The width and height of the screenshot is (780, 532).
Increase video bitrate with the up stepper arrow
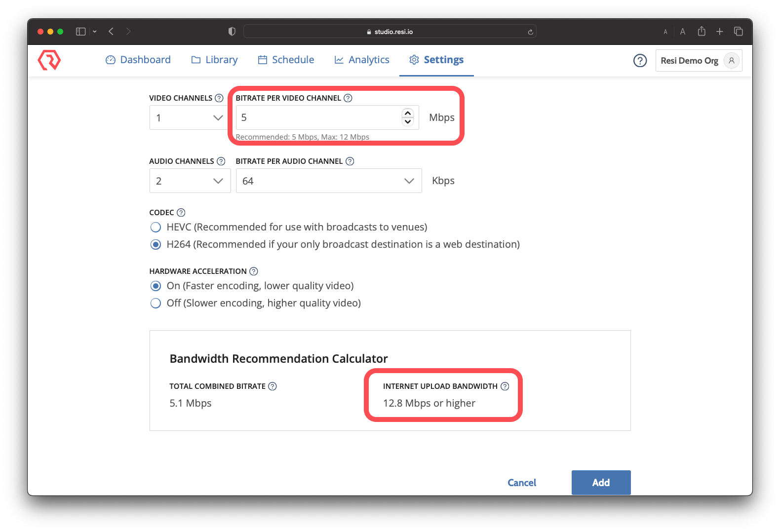408,113
